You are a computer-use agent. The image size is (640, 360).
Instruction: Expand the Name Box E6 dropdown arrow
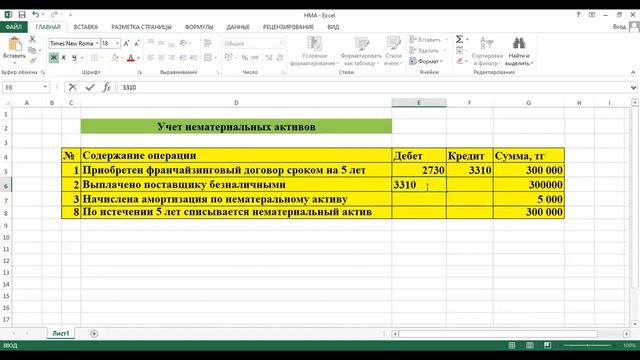45,87
